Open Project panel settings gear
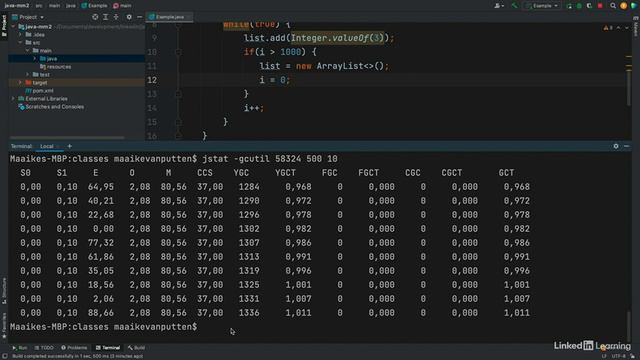640x360 pixels. coord(129,17)
